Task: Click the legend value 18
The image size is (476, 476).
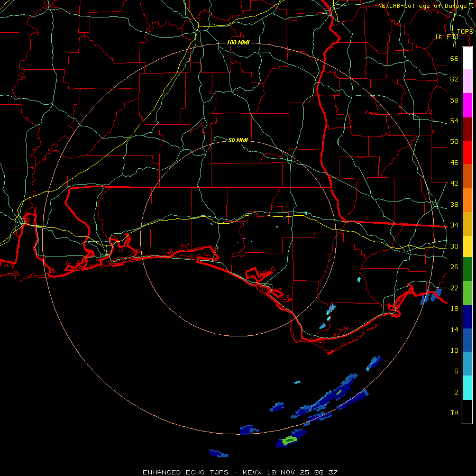Action: click(x=454, y=309)
